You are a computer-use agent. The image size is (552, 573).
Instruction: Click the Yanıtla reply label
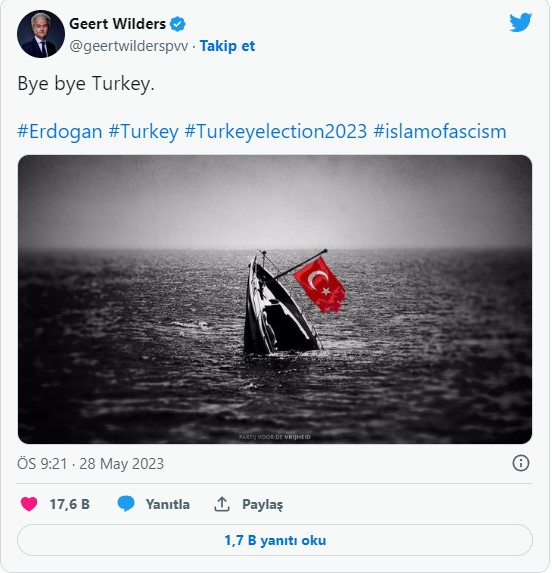[x=168, y=504]
